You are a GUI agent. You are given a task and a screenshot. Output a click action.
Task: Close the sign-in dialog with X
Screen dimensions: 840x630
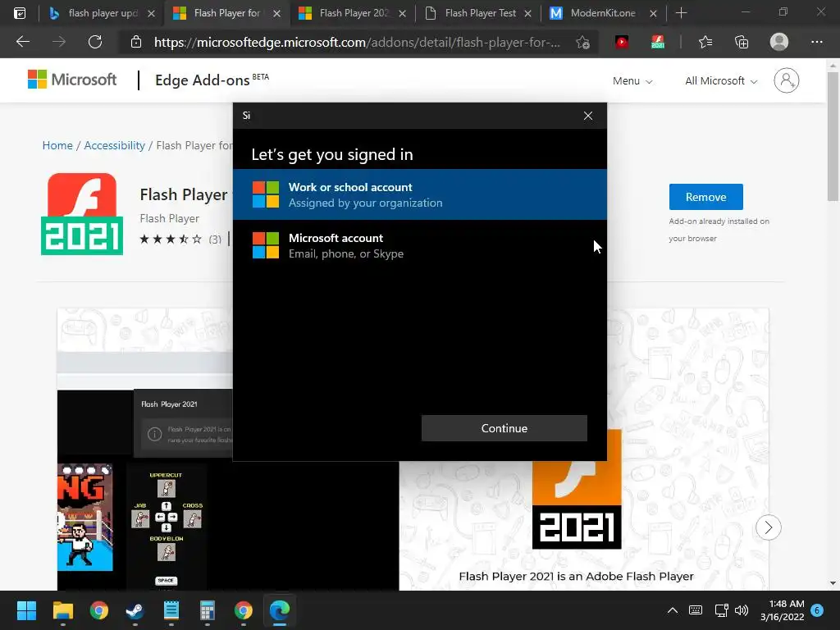click(587, 116)
